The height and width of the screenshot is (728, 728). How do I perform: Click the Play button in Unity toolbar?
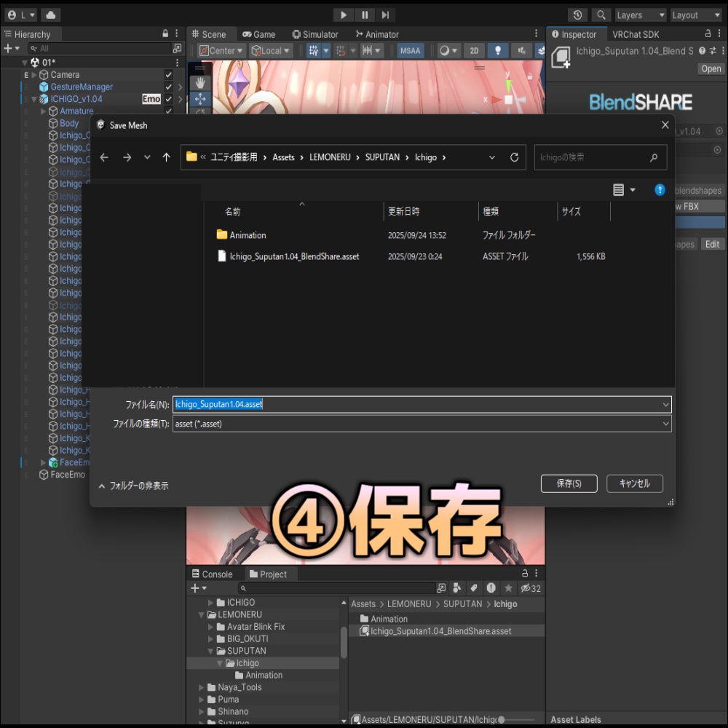point(343,15)
